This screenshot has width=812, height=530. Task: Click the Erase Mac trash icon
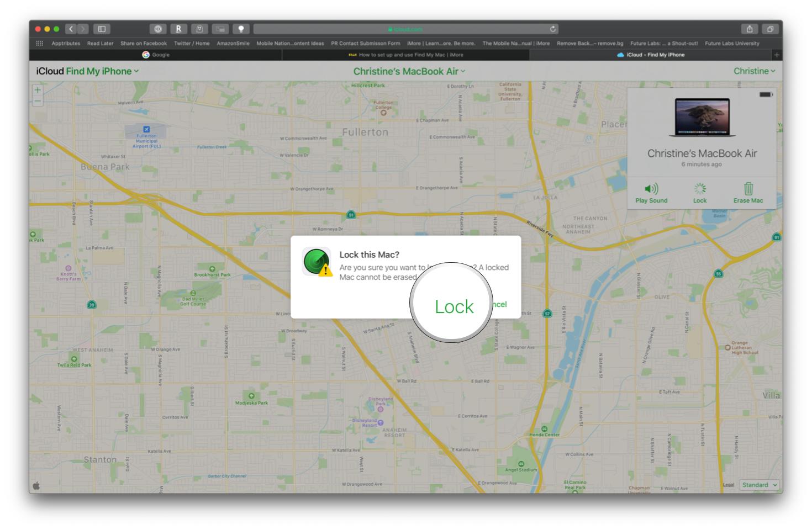click(x=748, y=189)
